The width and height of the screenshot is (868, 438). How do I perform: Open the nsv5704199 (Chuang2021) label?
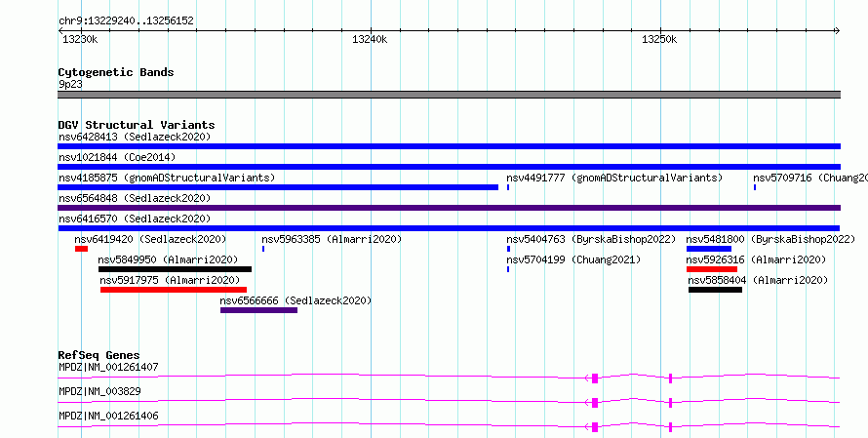[x=573, y=259]
